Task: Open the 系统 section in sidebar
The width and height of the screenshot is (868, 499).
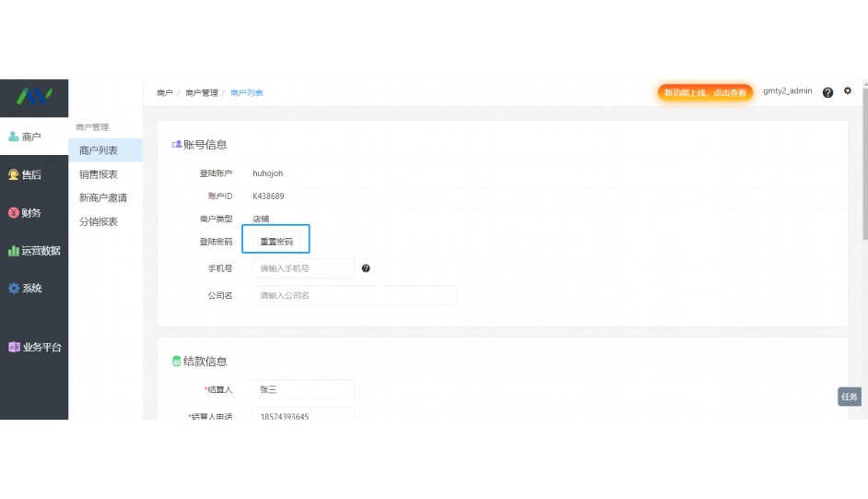Action: point(34,288)
